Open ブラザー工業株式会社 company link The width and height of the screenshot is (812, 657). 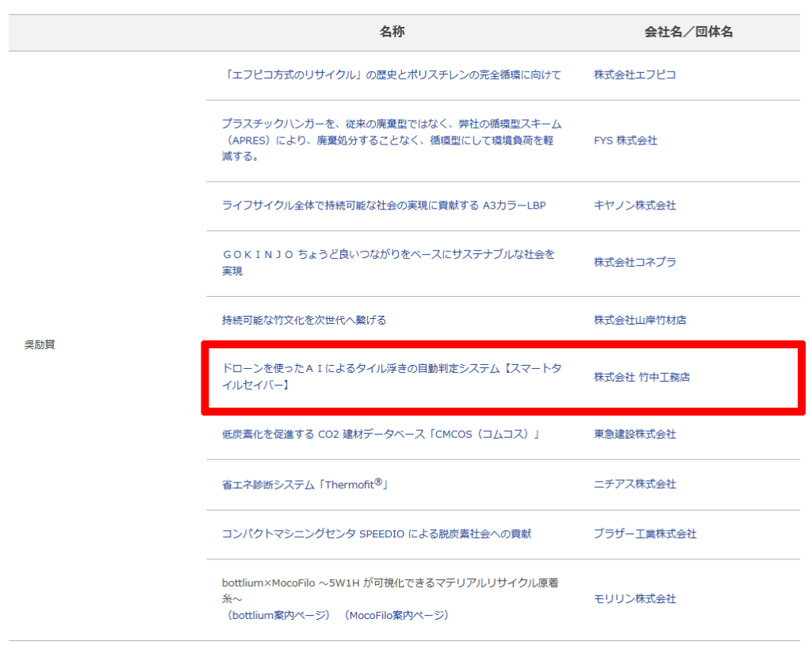point(645,534)
